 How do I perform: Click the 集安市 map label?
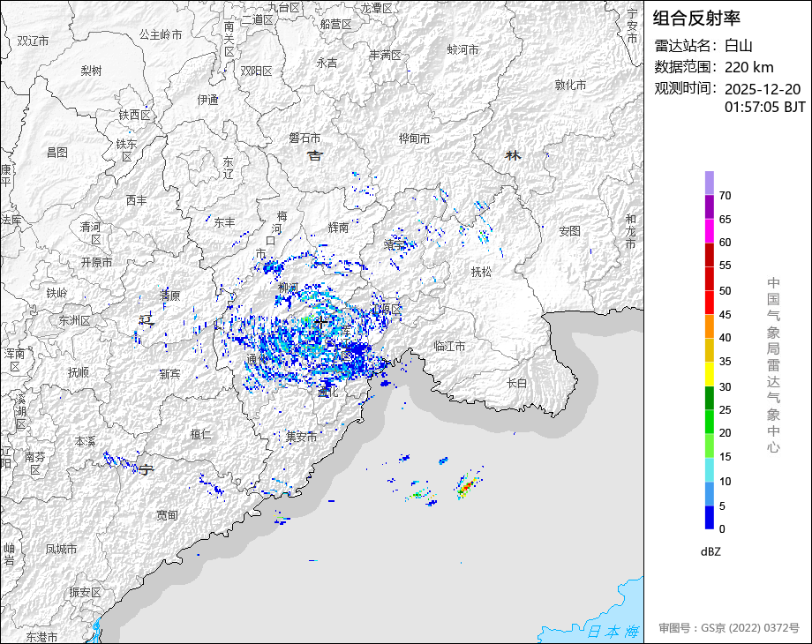[301, 437]
